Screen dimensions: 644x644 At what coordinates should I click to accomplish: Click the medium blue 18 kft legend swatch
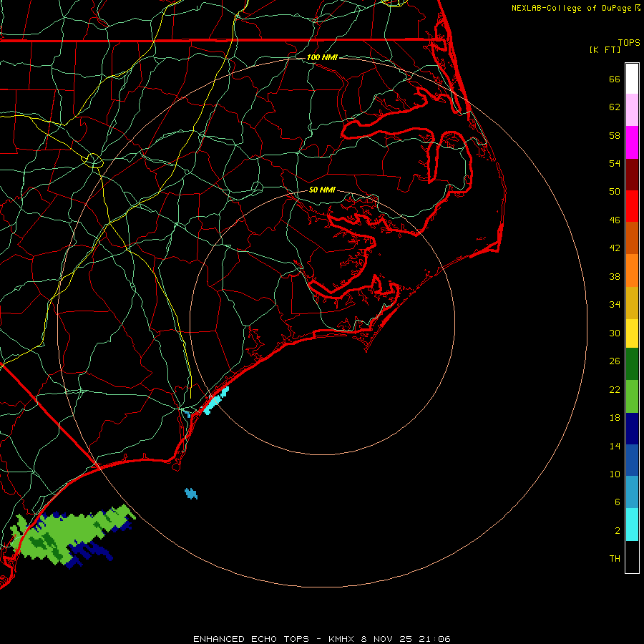[632, 460]
